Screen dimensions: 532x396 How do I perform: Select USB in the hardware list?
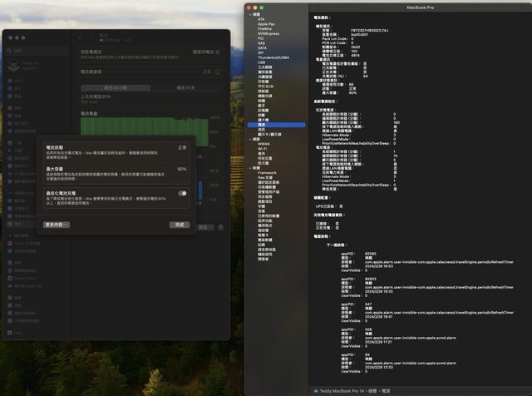pos(261,62)
